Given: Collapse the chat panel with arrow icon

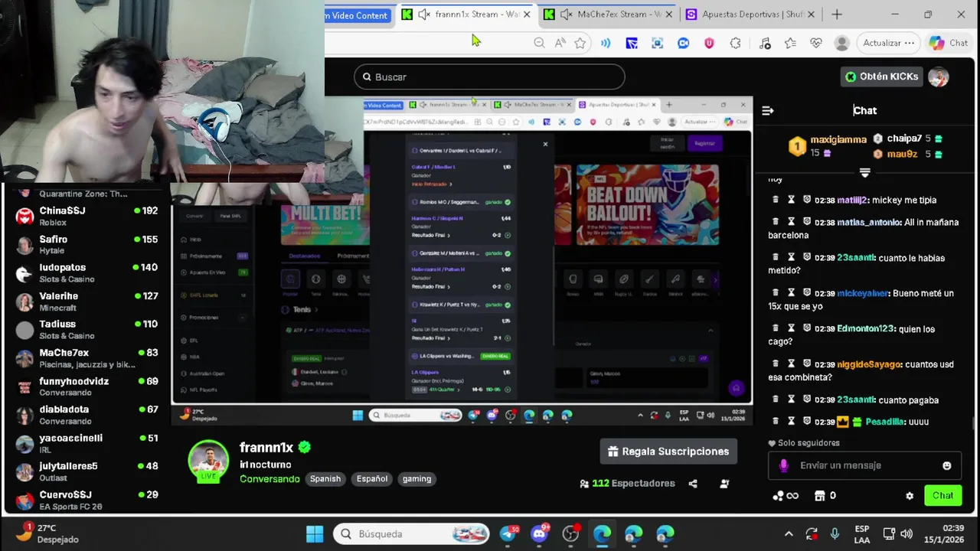Looking at the screenshot, I should coord(767,111).
